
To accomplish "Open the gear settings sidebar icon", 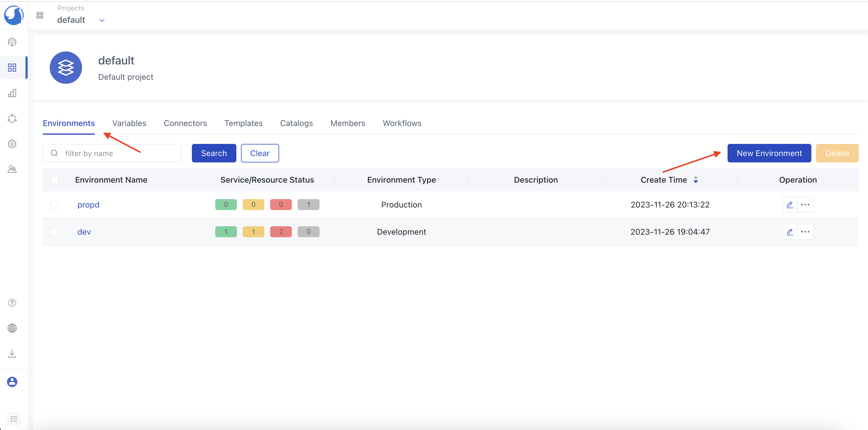I will [x=12, y=144].
